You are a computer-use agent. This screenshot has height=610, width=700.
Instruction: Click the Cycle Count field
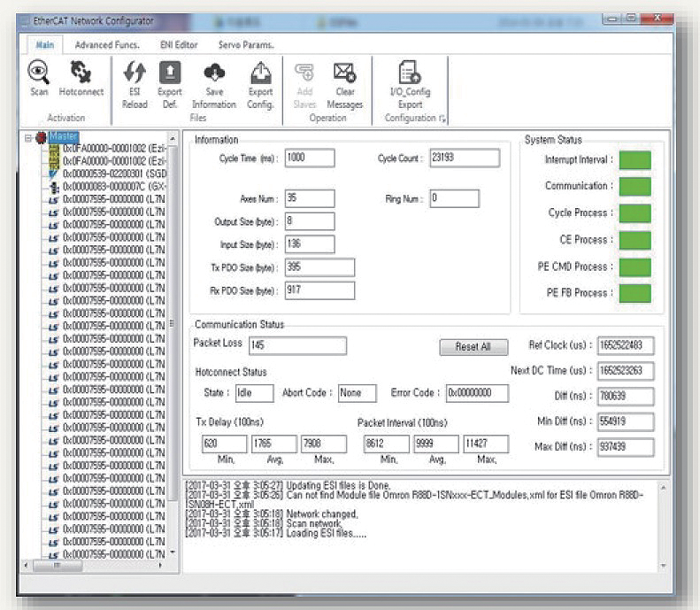click(465, 158)
